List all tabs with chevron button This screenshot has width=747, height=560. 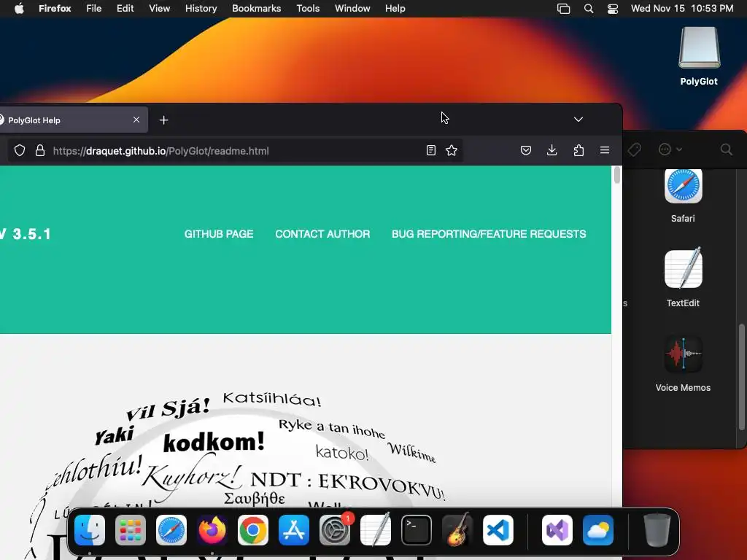coord(578,120)
